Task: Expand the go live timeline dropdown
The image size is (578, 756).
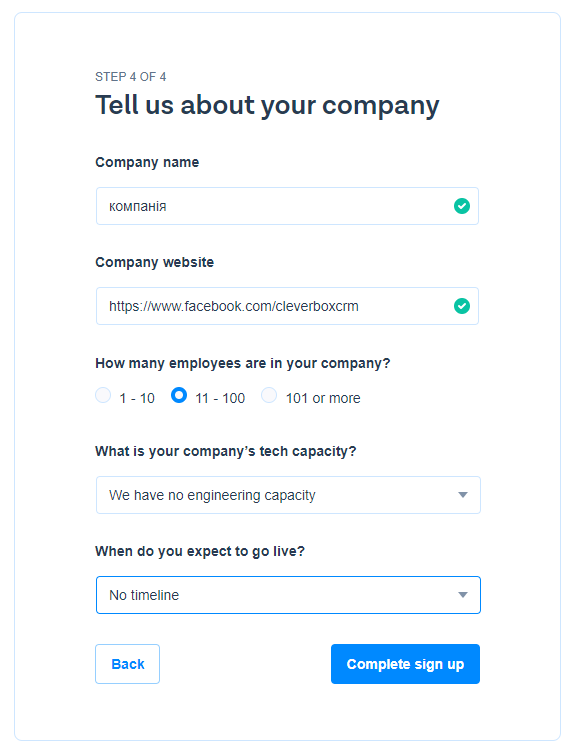Action: click(x=288, y=594)
